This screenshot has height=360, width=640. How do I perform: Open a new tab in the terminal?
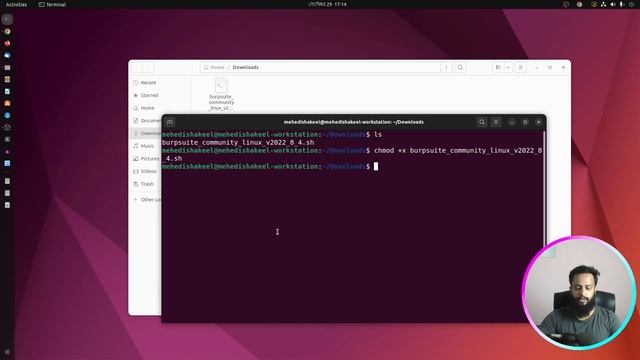tap(170, 122)
